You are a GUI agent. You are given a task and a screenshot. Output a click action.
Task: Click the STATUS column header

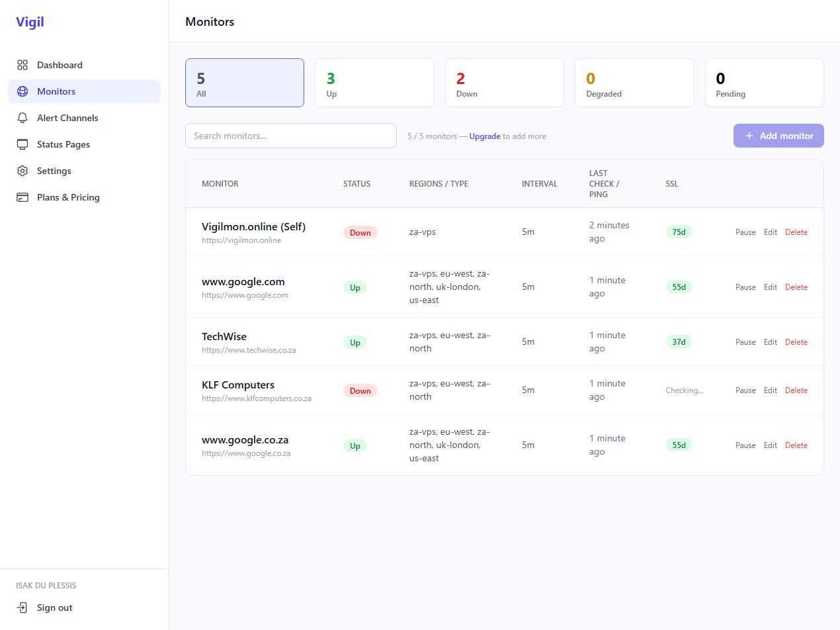coord(357,184)
